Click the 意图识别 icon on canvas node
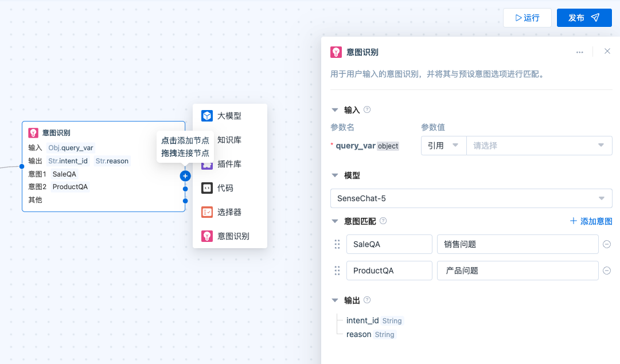The width and height of the screenshot is (620, 364). [33, 133]
